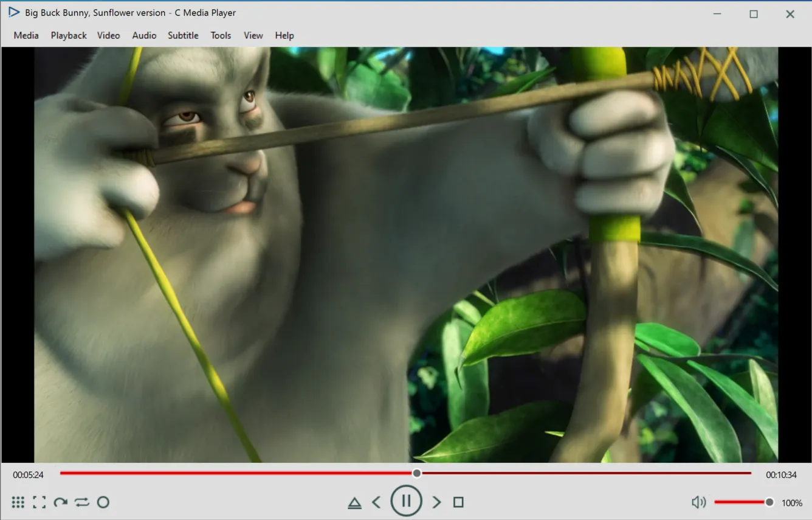Click the seek bar playhead knob
This screenshot has width=812, height=520.
tap(416, 473)
